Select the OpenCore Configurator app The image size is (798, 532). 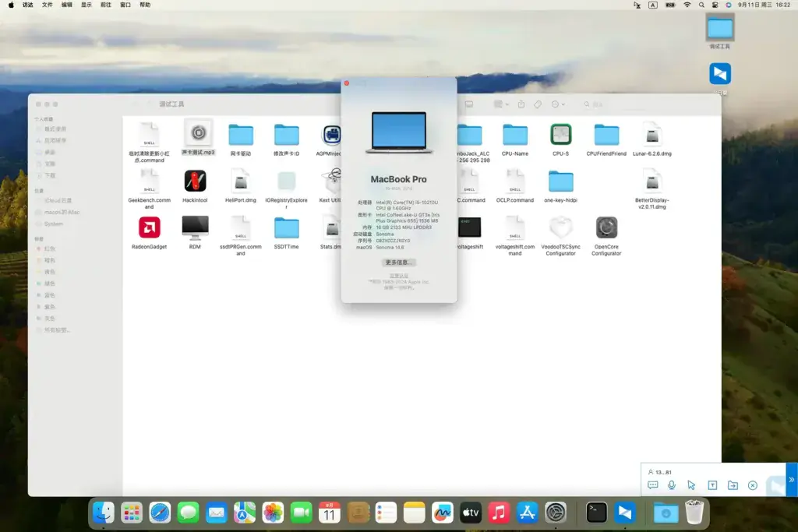606,227
